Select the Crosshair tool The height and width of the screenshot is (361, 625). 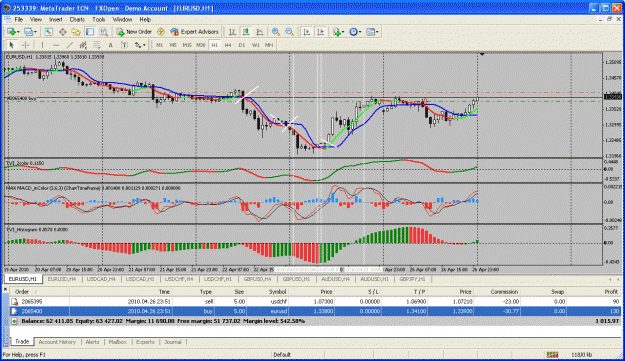tap(26, 45)
